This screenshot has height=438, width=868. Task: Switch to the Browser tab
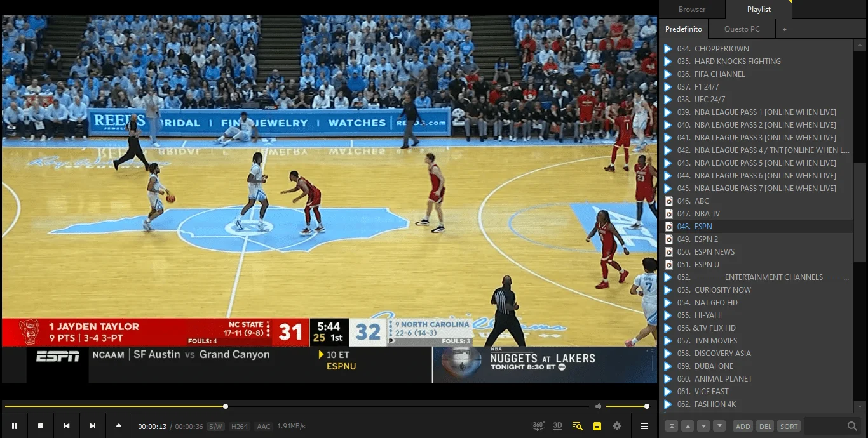(x=692, y=10)
